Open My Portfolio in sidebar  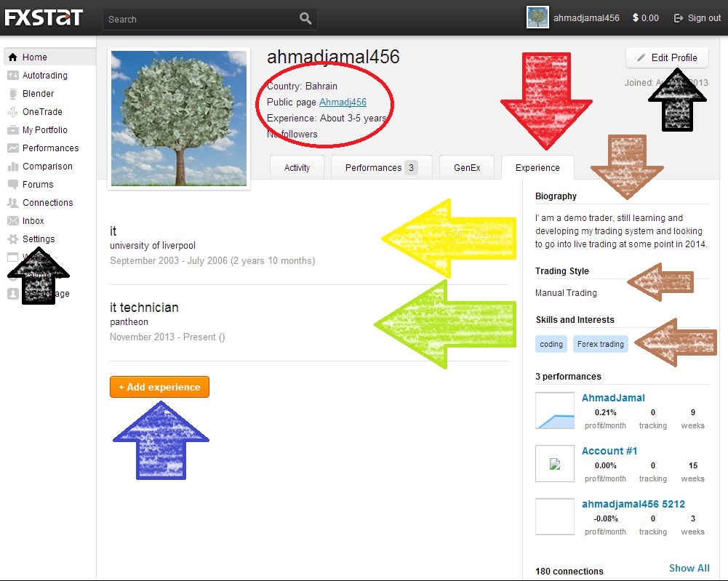(x=44, y=130)
